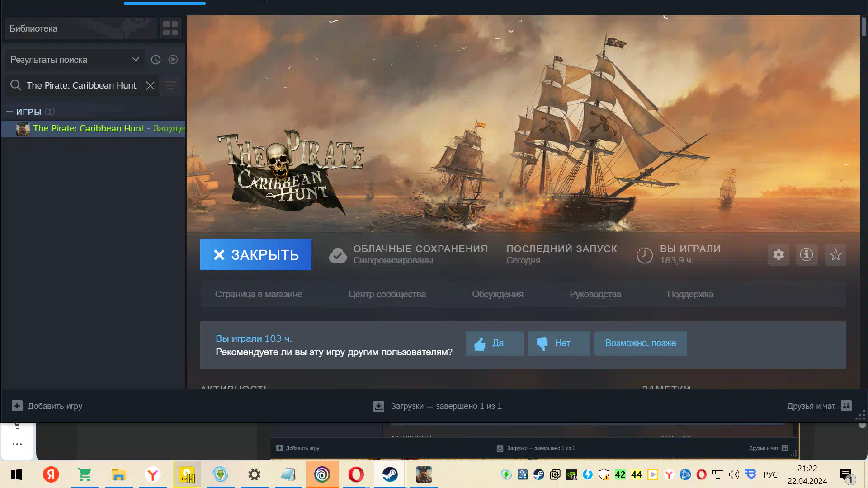Open Обсуждения tab
Screen dimensions: 868x488
(x=498, y=294)
